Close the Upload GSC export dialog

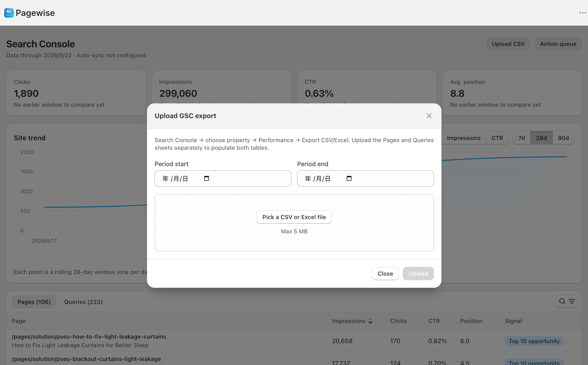click(x=429, y=116)
